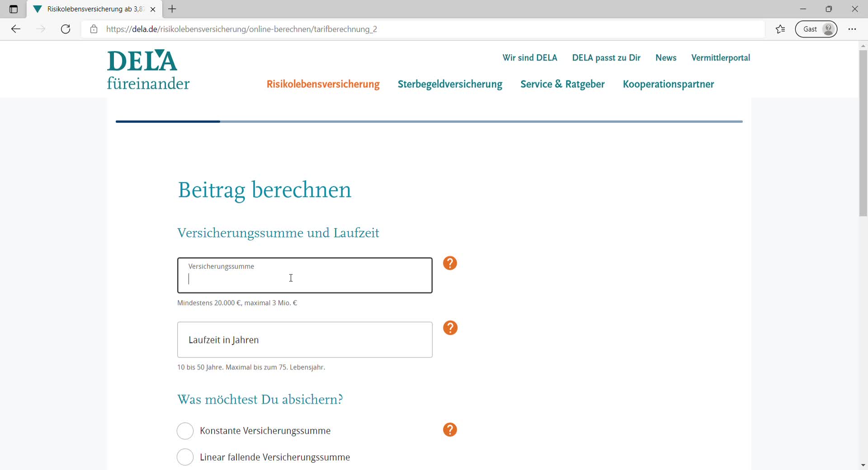Open Service & Ratgeber menu

coord(562,85)
